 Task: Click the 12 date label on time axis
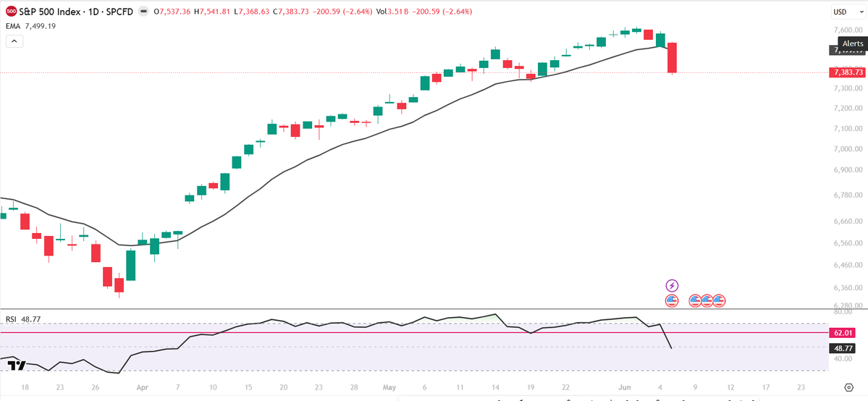coord(730,388)
